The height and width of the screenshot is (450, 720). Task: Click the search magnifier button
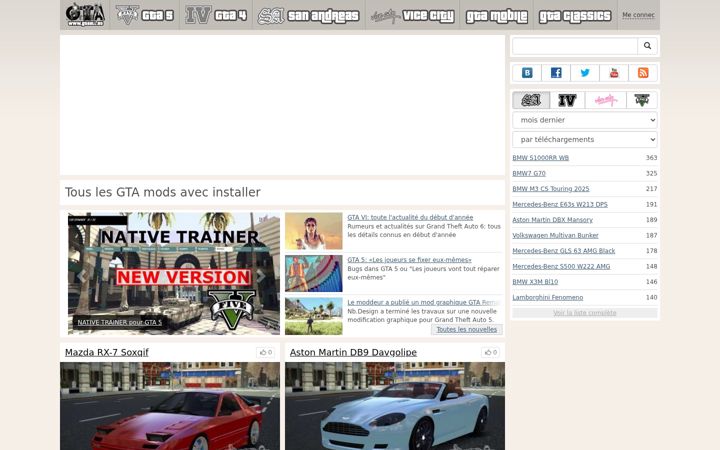click(647, 46)
